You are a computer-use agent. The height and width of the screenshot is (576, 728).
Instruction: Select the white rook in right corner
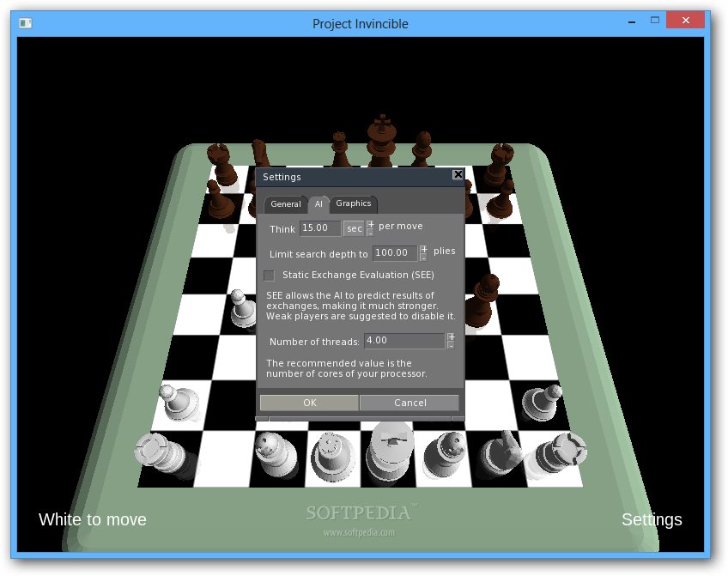(x=561, y=452)
